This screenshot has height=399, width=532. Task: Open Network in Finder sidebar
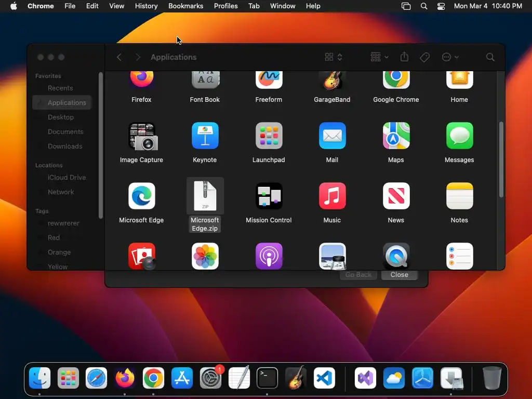click(x=62, y=192)
